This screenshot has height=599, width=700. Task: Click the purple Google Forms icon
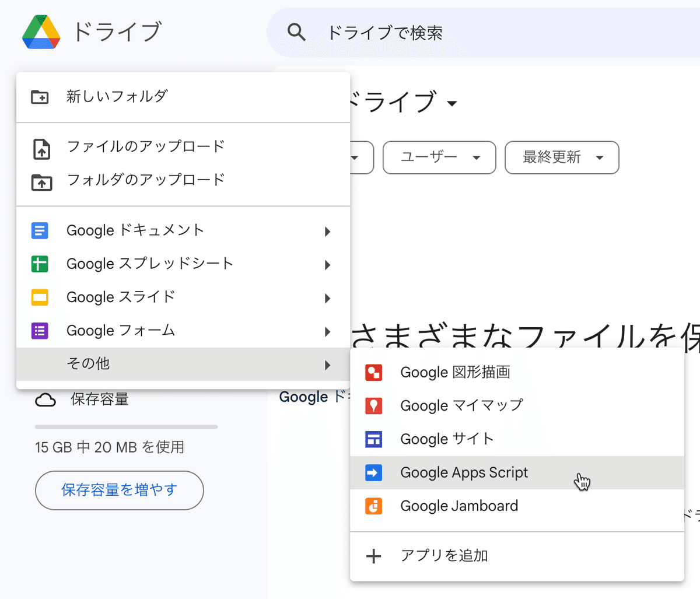click(40, 331)
